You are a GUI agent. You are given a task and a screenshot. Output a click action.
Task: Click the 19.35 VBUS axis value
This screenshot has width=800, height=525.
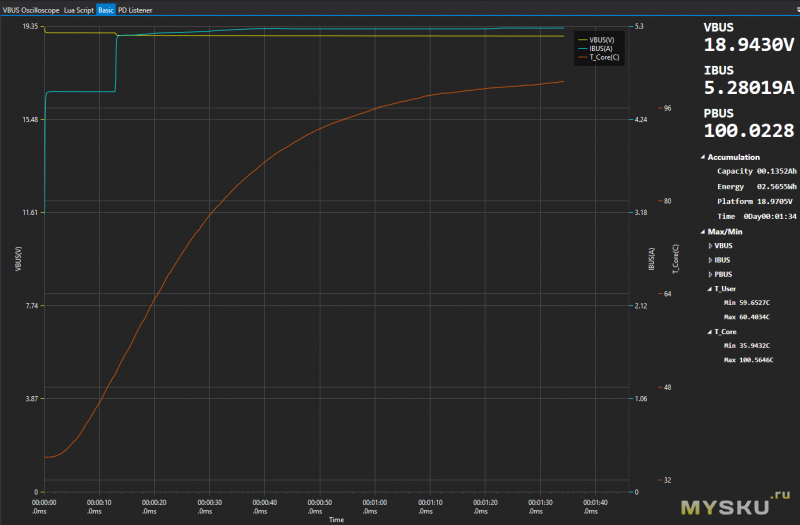[x=30, y=26]
